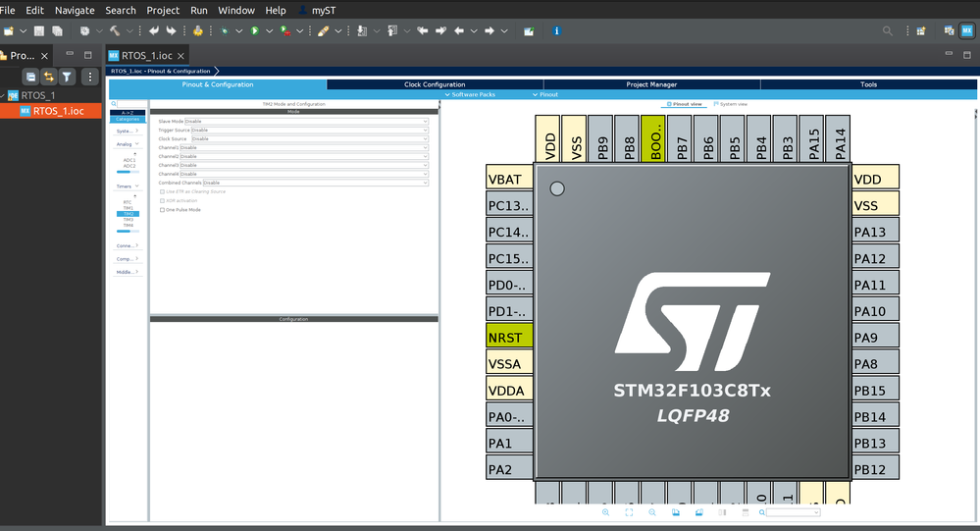Viewport: 980px width, 531px height.
Task: Open the Channel1 dropdown
Action: click(x=304, y=147)
